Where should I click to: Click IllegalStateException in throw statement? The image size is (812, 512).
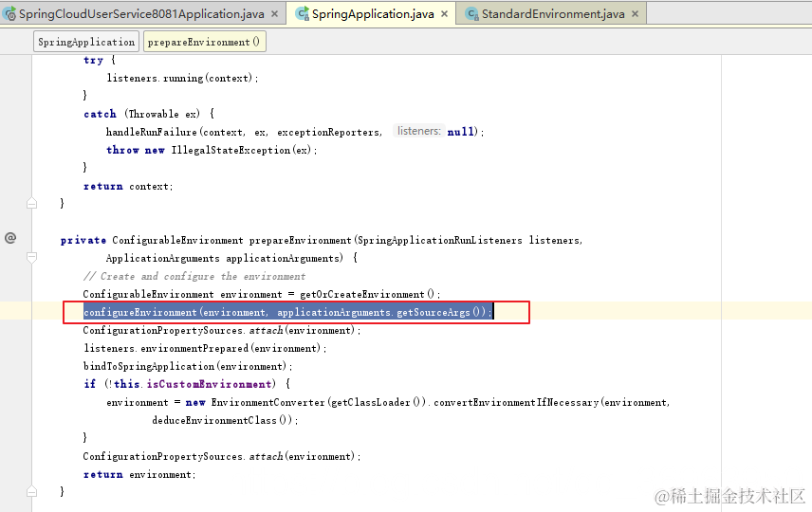[x=231, y=150]
